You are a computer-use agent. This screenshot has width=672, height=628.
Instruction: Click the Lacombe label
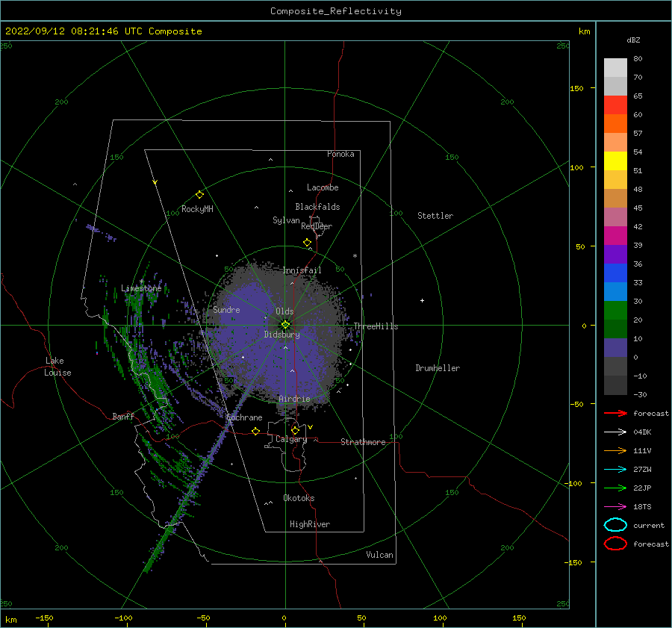click(323, 187)
